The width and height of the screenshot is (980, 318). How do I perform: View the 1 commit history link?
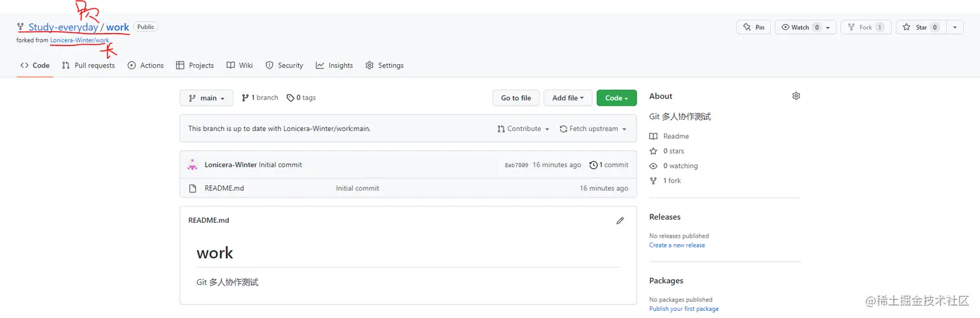(x=609, y=165)
